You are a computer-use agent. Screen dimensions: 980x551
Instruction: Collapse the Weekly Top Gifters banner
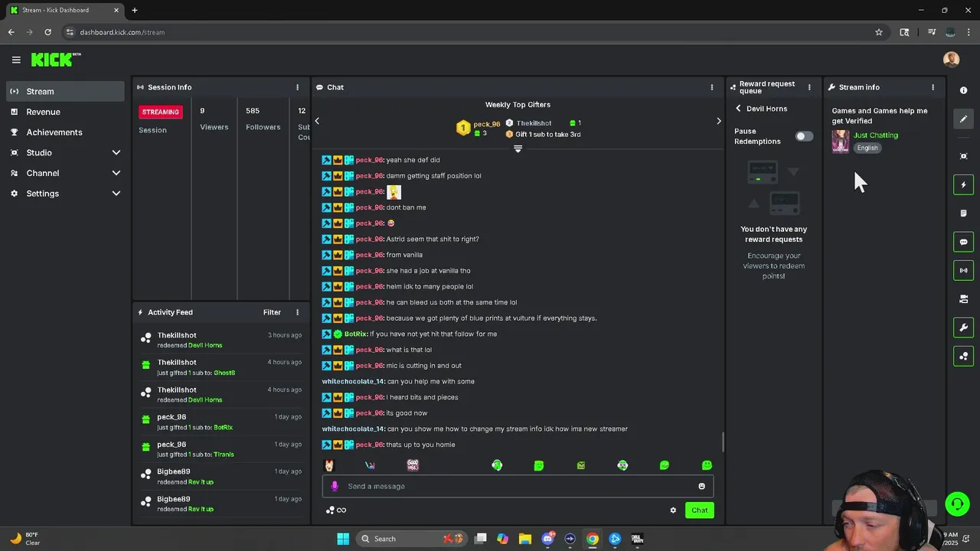[518, 148]
